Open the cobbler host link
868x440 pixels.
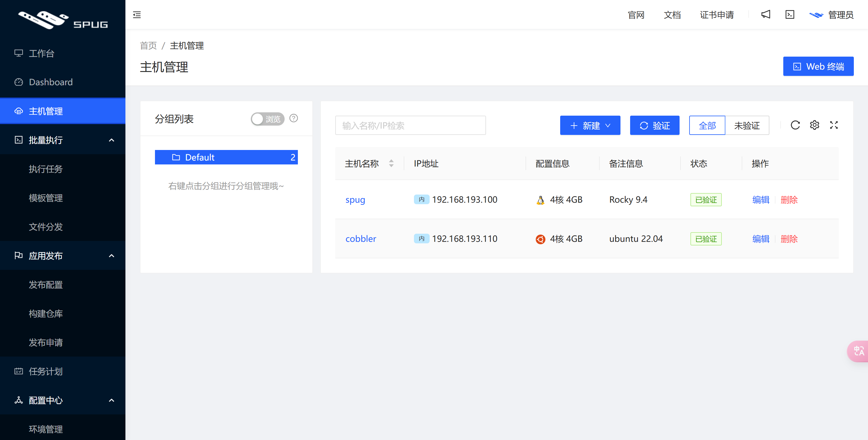(361, 239)
